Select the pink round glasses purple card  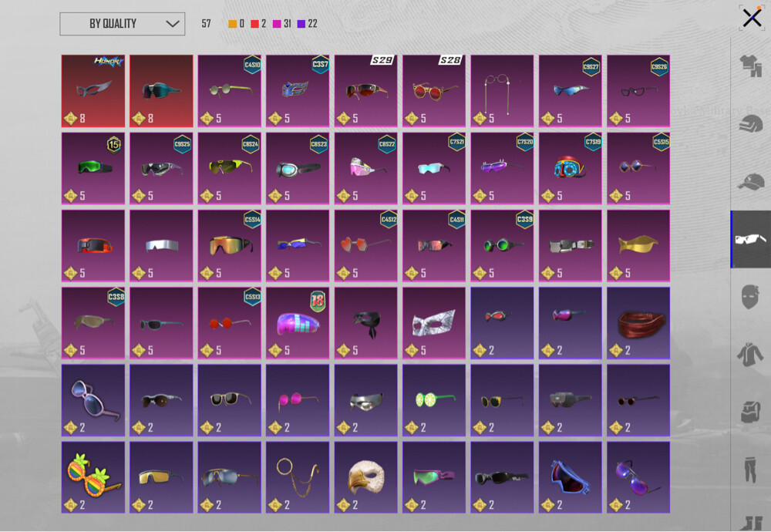[298, 400]
